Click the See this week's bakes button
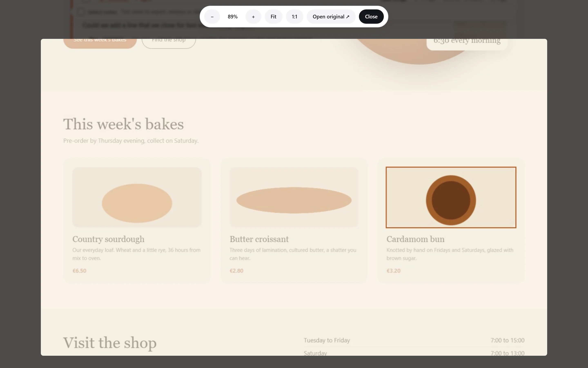 pyautogui.click(x=100, y=44)
